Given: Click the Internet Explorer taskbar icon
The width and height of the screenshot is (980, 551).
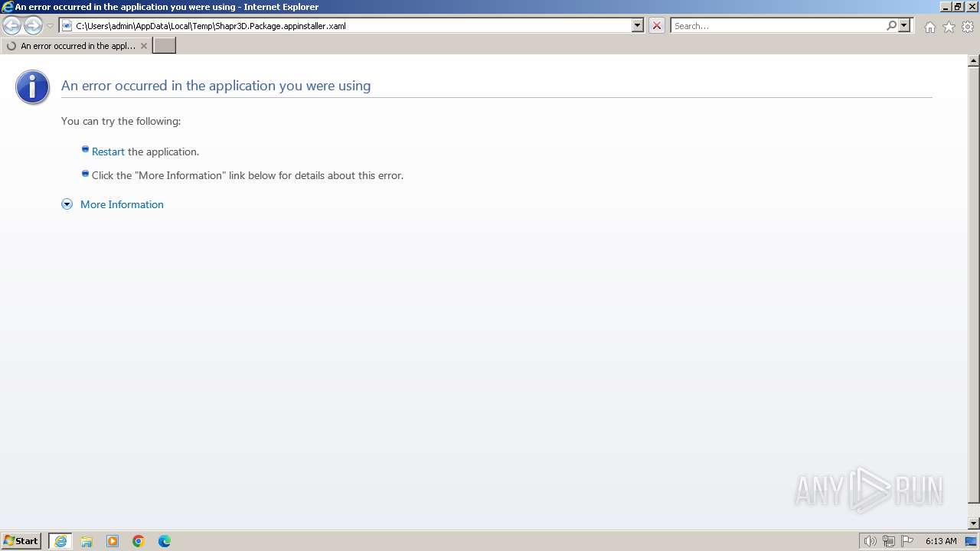Looking at the screenshot, I should click(60, 541).
